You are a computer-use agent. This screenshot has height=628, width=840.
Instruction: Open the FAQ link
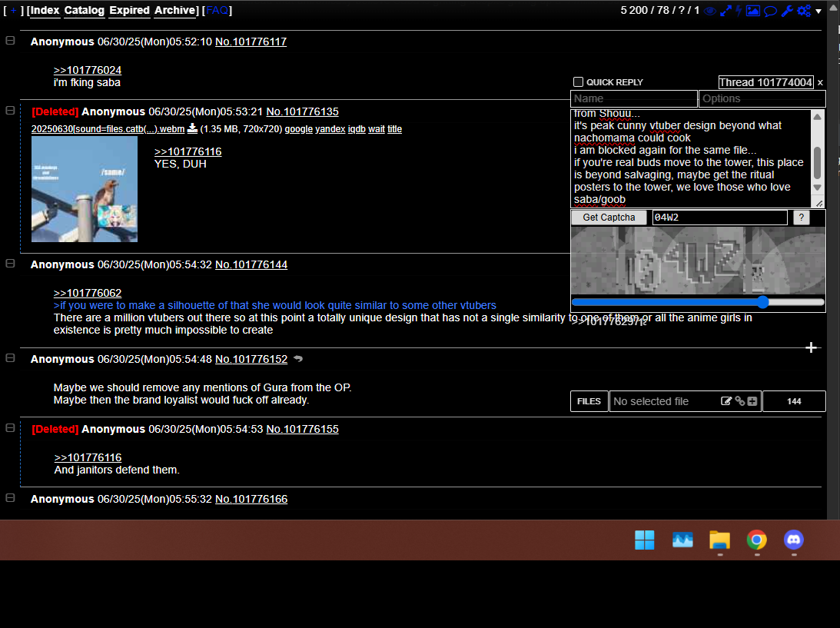pos(217,10)
